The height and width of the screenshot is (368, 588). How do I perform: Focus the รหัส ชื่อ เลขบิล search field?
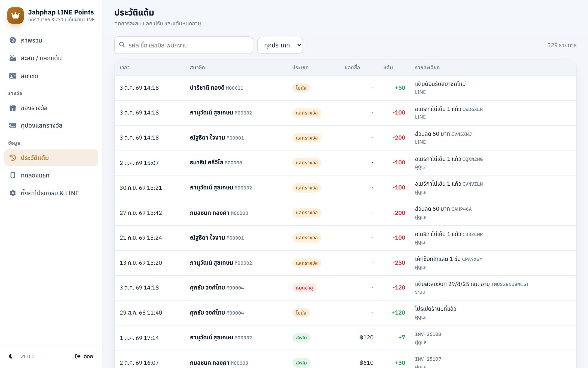point(184,45)
